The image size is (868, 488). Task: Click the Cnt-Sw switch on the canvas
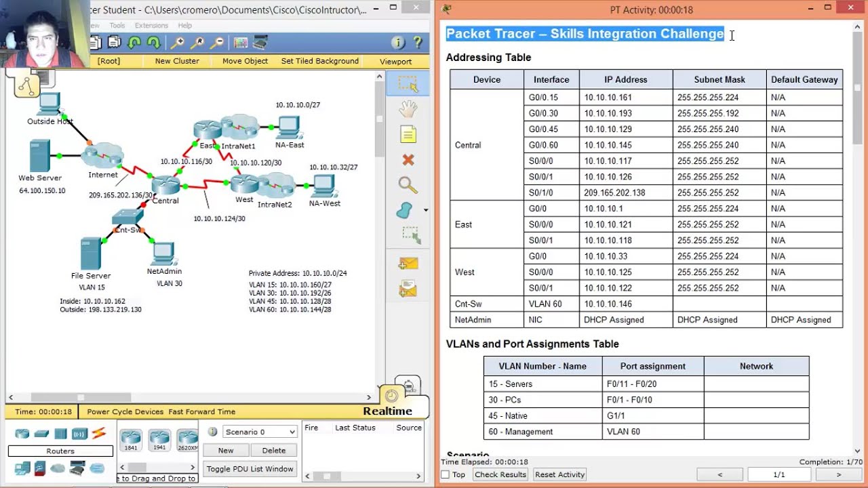pyautogui.click(x=127, y=217)
